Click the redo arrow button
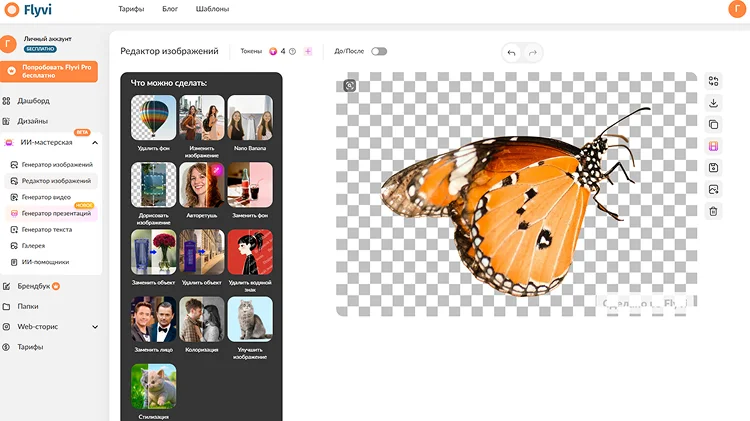 (533, 53)
